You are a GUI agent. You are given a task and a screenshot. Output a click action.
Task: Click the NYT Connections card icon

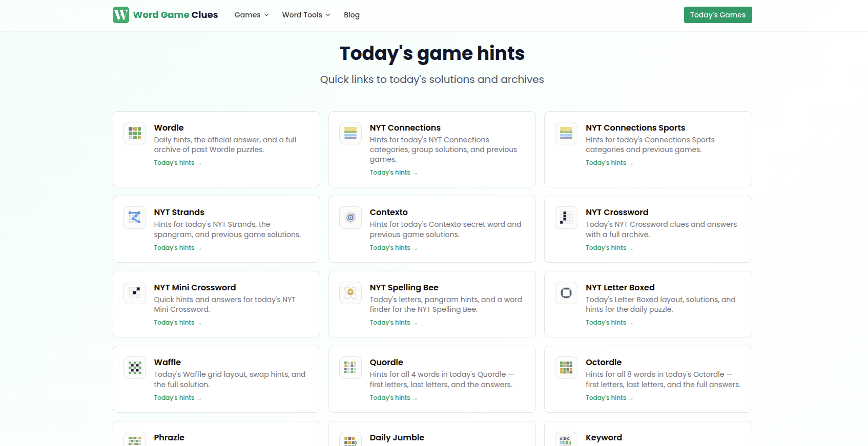point(350,133)
